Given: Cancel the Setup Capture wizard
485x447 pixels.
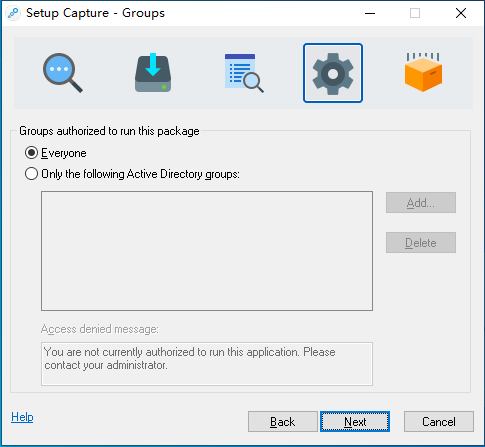Looking at the screenshot, I should coord(439,421).
